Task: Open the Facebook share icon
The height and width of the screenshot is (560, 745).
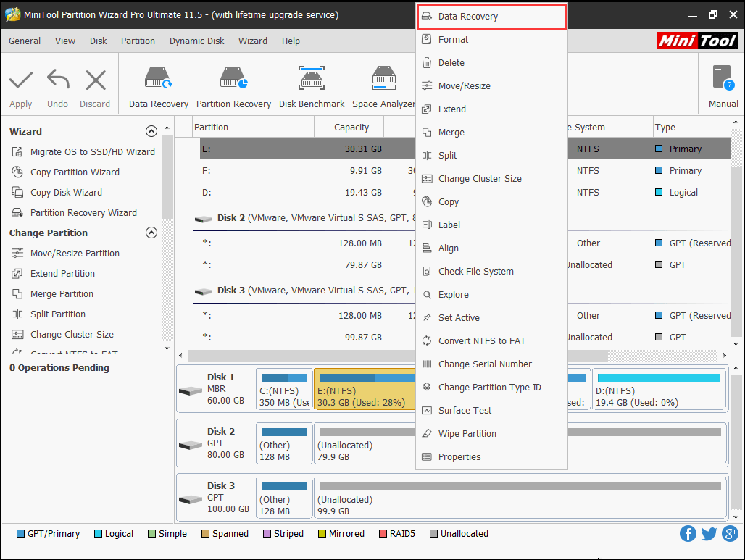Action: click(688, 533)
